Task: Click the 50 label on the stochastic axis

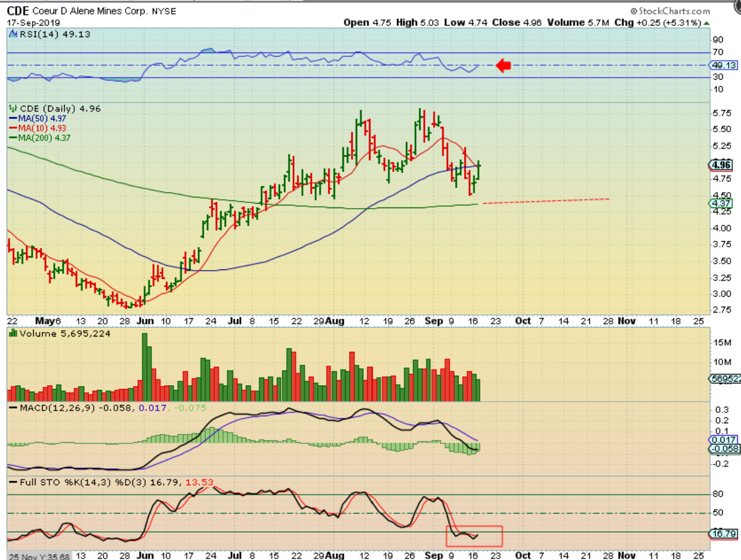Action: (x=718, y=512)
